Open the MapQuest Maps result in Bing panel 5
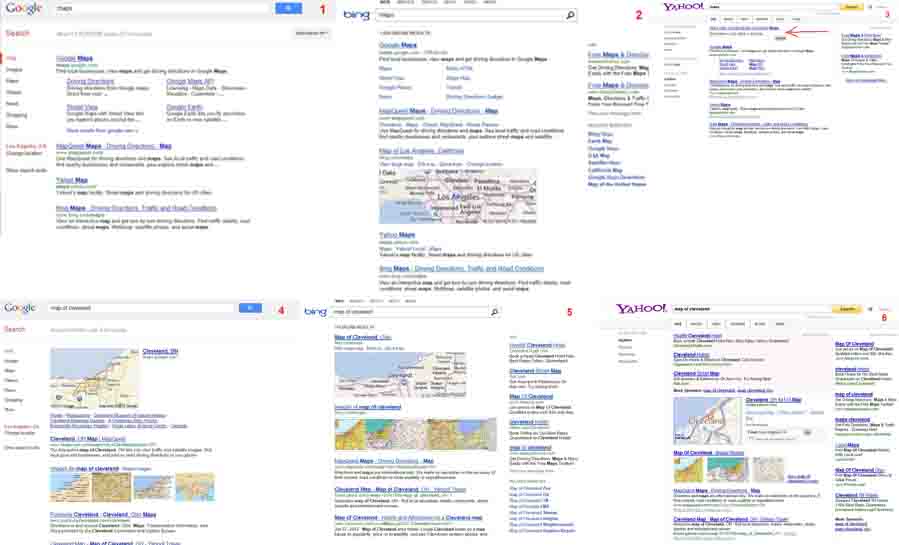Image resolution: width=899 pixels, height=545 pixels. coord(384,461)
